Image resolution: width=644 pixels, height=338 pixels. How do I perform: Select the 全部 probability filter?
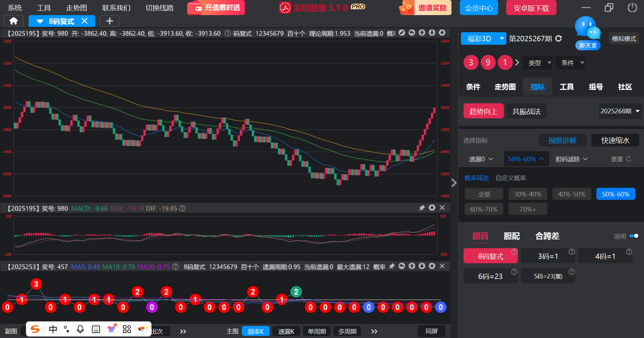coord(484,194)
